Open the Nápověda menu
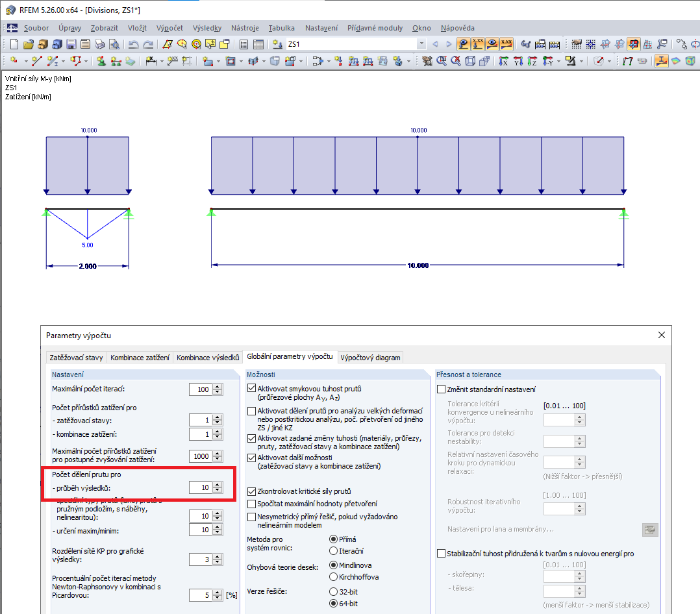 (x=458, y=28)
